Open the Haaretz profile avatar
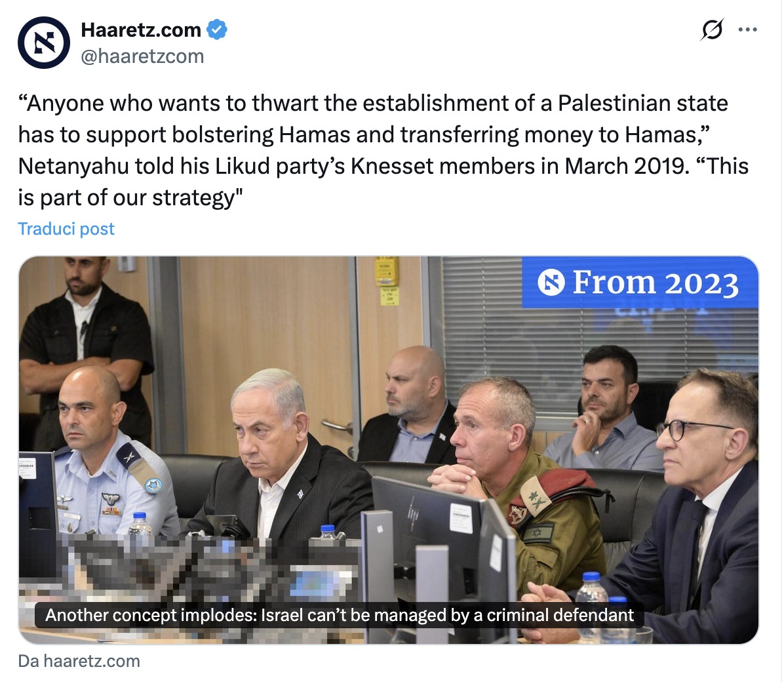784x682 pixels. pos(44,43)
